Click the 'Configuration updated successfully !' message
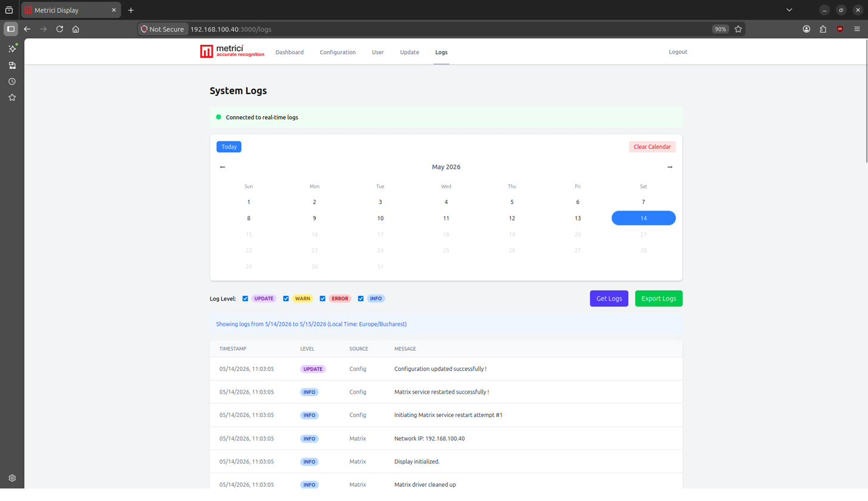868x501 pixels. (x=440, y=369)
